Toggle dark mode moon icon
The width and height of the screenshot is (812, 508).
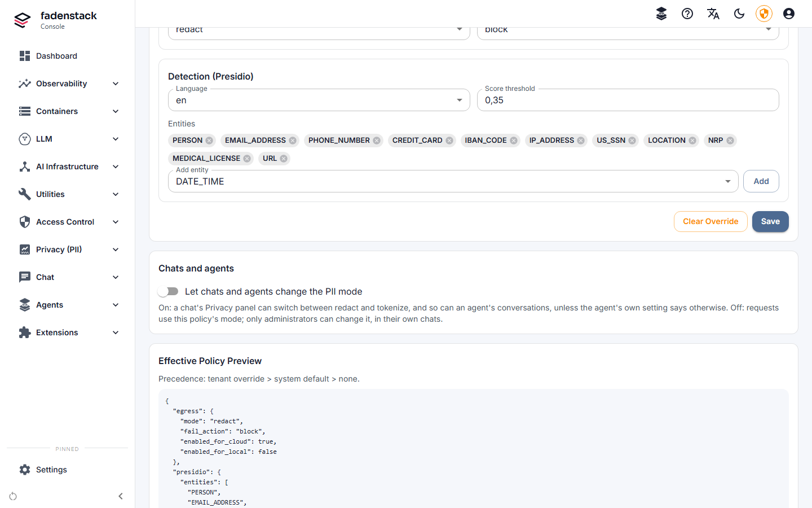[x=739, y=14]
